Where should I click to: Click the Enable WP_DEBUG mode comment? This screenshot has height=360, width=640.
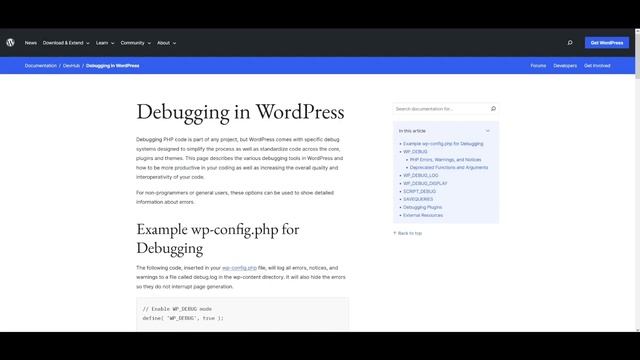[177, 309]
